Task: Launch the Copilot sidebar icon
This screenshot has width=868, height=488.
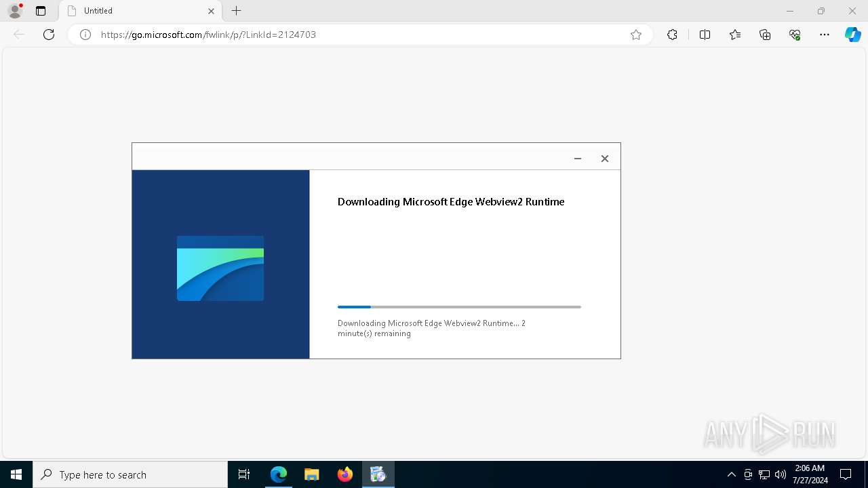Action: click(x=852, y=35)
